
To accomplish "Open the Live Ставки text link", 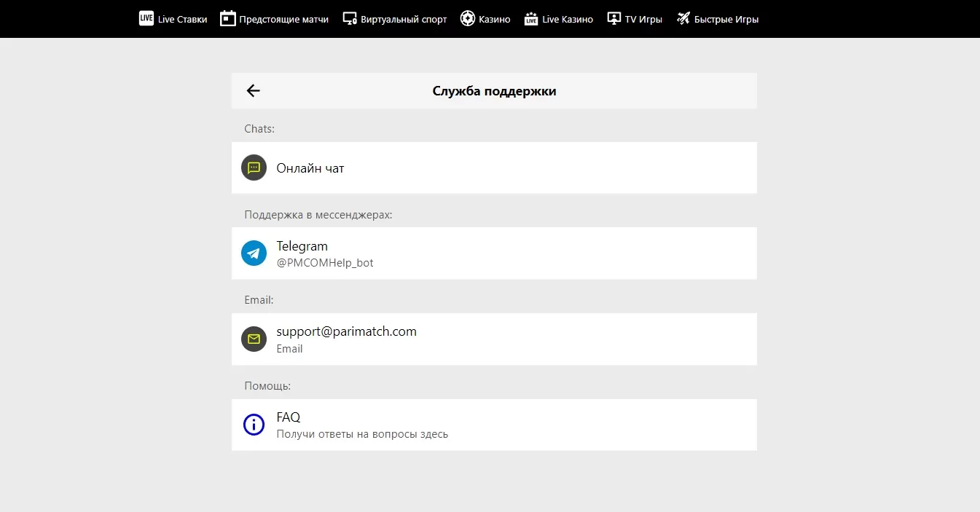I will coord(182,20).
